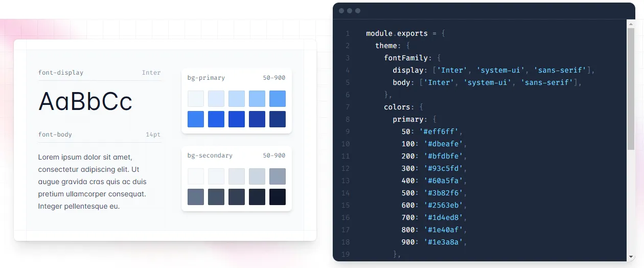This screenshot has width=644, height=268.
Task: Select the lightest bg-secondary swatch (50)
Action: pyautogui.click(x=196, y=176)
